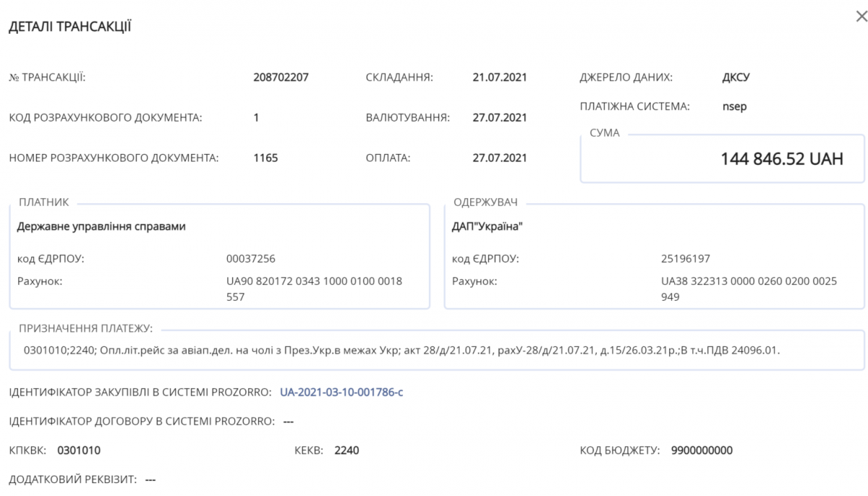Open Prozorro procurement link UA-2021-03-10-001786-c
The height and width of the screenshot is (496, 868).
[341, 393]
